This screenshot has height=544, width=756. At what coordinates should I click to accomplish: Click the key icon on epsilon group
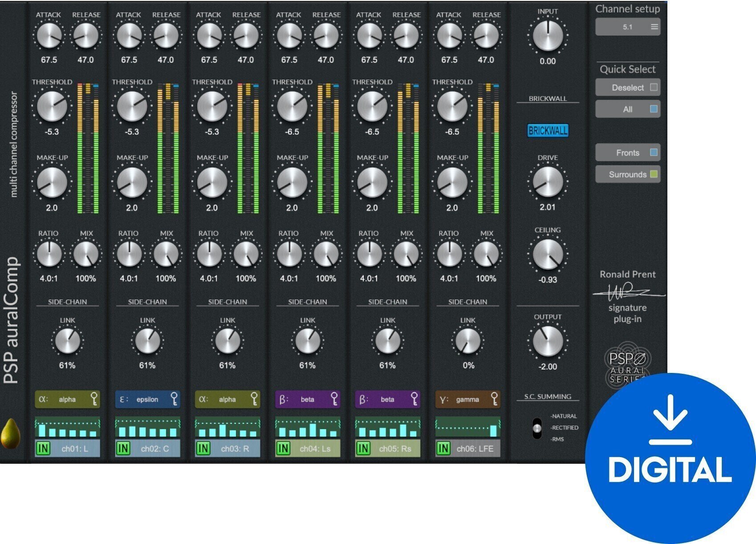[175, 399]
